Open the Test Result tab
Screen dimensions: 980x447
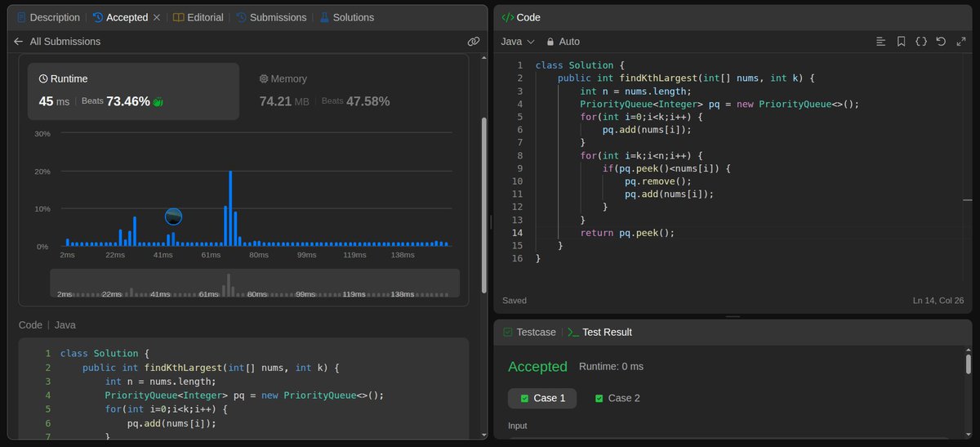click(x=599, y=332)
